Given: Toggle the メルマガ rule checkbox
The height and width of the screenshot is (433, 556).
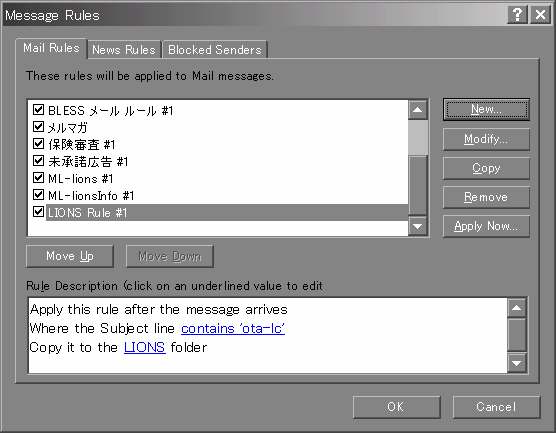Looking at the screenshot, I should [x=38, y=127].
